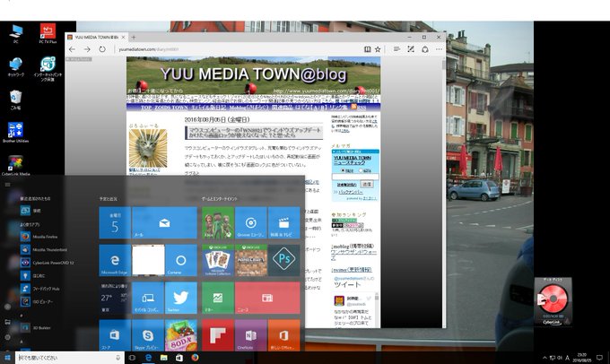Open Brother Utilities desktop shortcut
Viewport: 610px width, 364px height.
click(15, 133)
